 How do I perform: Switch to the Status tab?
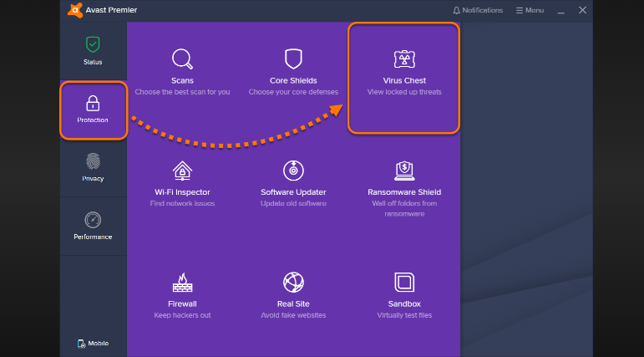coord(93,50)
